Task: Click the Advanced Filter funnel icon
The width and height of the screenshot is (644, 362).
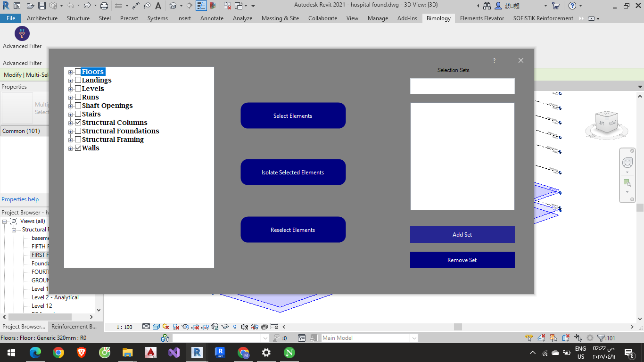Action: point(22,34)
